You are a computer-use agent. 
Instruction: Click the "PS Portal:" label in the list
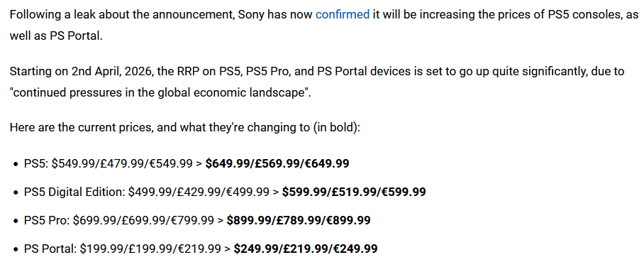(x=50, y=249)
